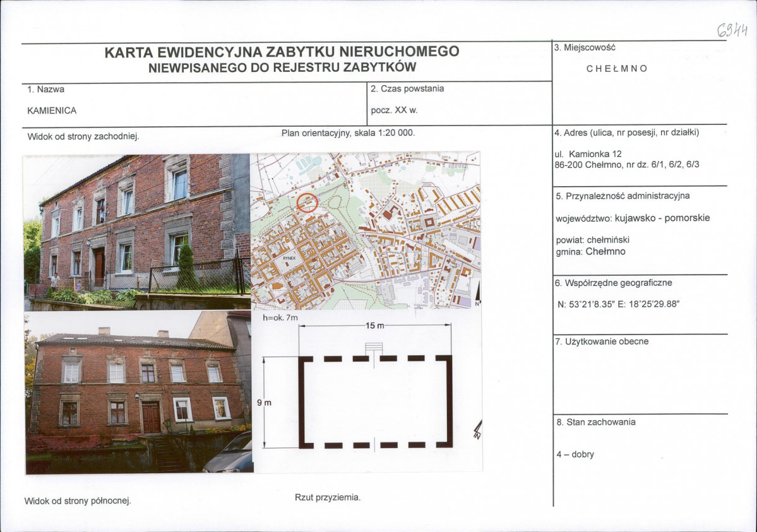
Task: Click the name value 'KAMIENICA'
Action: pyautogui.click(x=52, y=110)
